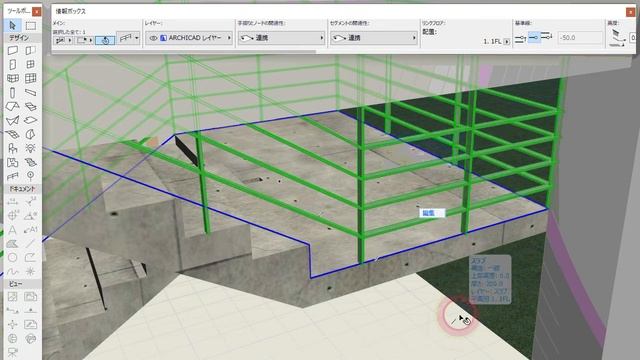Select the Circle arc tool

tap(13, 258)
